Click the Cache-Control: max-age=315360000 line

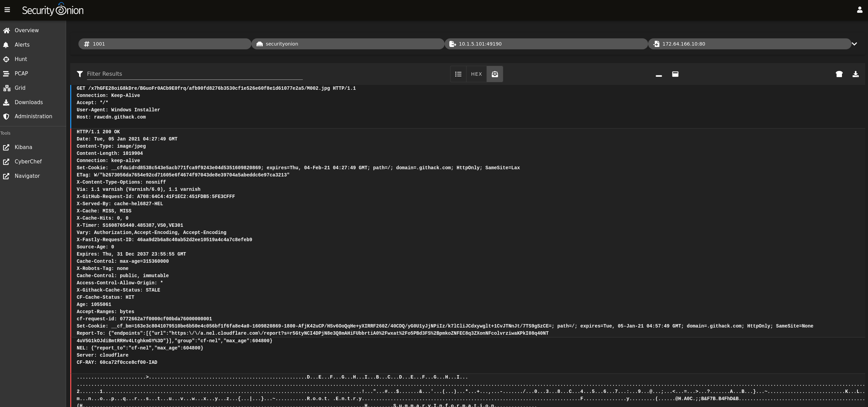pyautogui.click(x=123, y=261)
